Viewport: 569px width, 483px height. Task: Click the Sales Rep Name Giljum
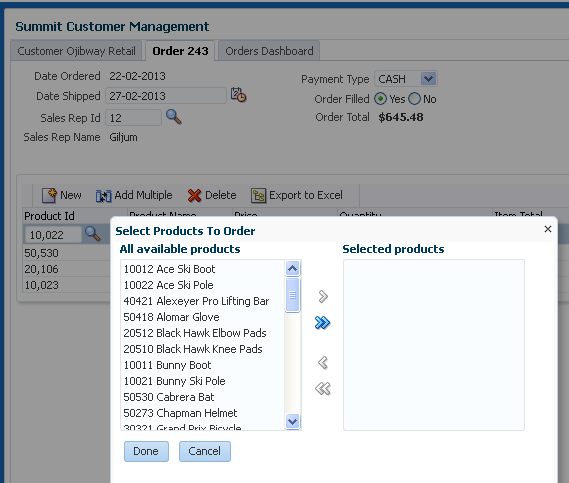coord(123,137)
